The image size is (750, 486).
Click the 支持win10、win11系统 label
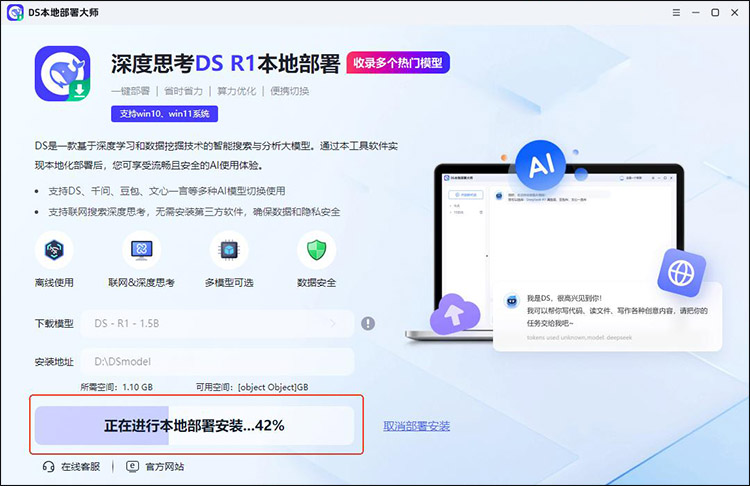tap(165, 114)
